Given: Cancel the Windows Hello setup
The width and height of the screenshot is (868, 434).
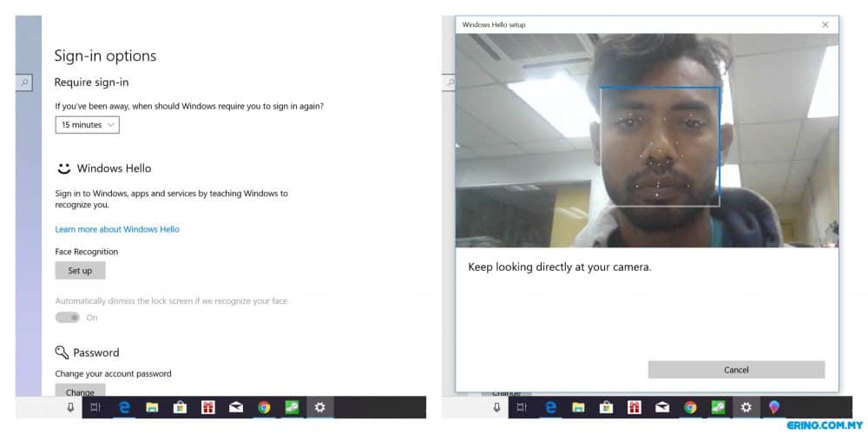Looking at the screenshot, I should click(736, 370).
